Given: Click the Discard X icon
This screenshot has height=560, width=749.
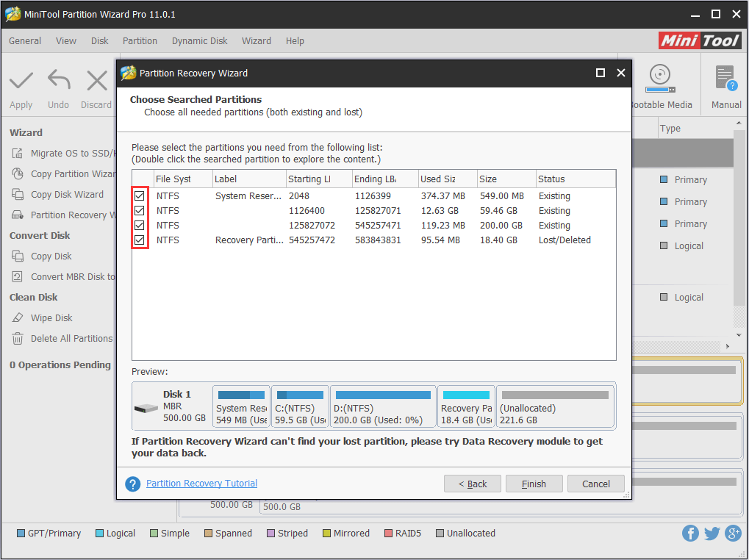Looking at the screenshot, I should coord(97,80).
